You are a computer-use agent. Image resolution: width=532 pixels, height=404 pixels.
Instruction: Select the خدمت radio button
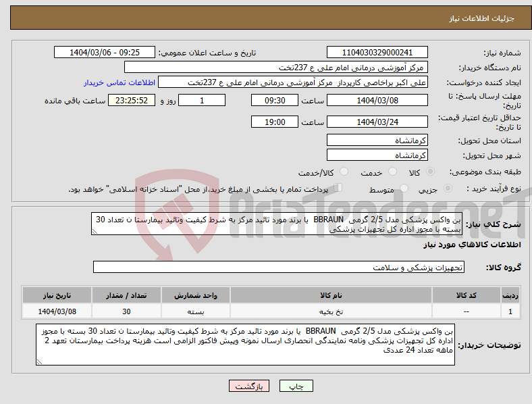click(x=392, y=172)
